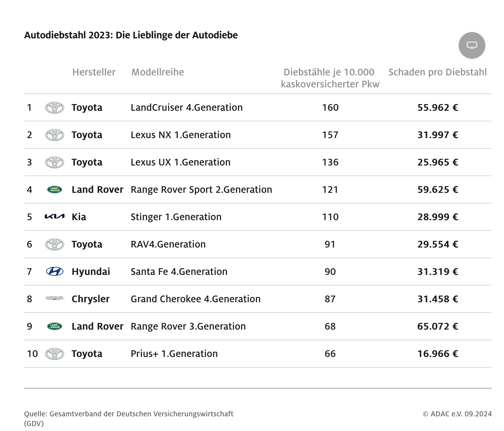Viewport: 504px width, 431px height.
Task: Click the Stinger 1.Generation entry
Action: (176, 217)
